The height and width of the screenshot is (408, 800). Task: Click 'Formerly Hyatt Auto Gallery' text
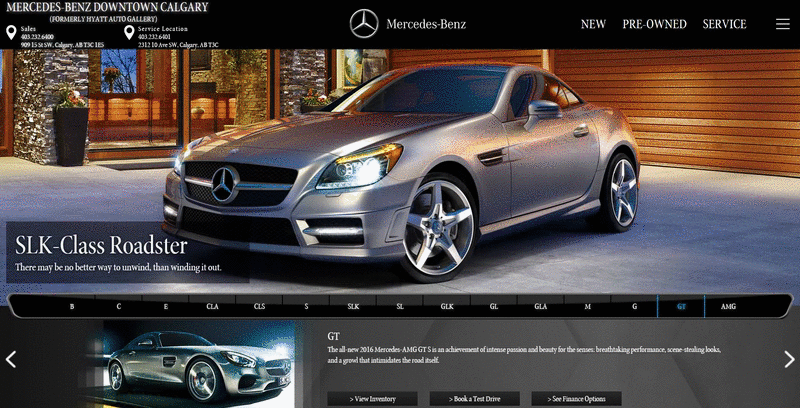click(104, 19)
